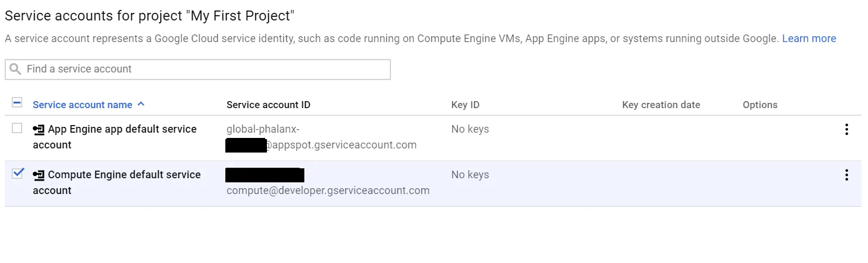Click the Compute Engine service account key icon
Image resolution: width=868 pixels, height=263 pixels.
pyautogui.click(x=39, y=175)
